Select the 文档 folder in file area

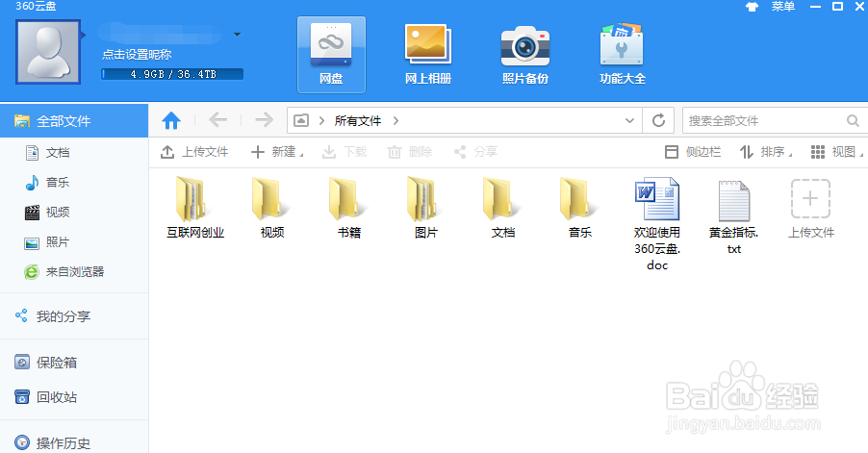click(502, 208)
